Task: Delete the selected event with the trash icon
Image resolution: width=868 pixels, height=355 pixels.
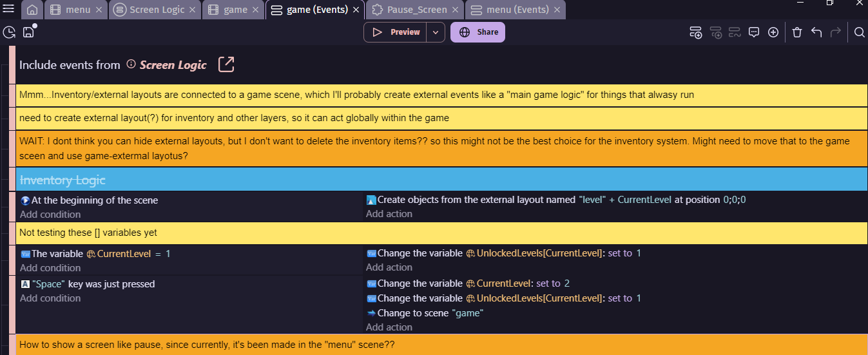Action: tap(797, 32)
